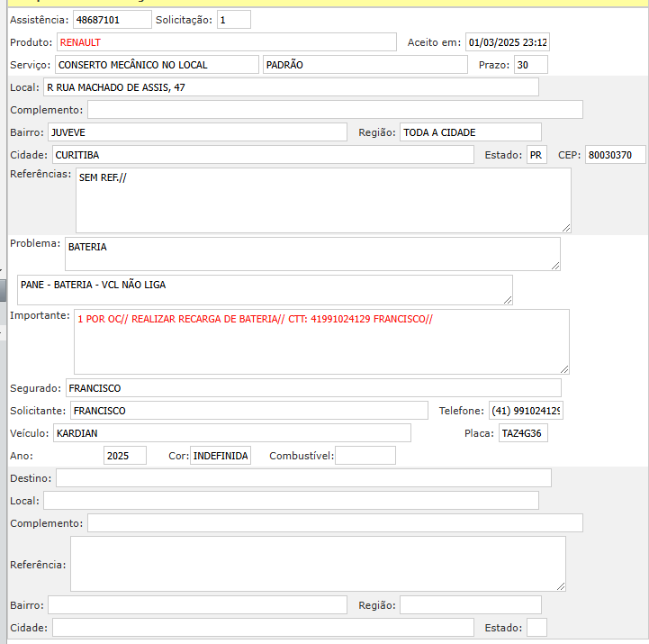The height and width of the screenshot is (644, 649).
Task: Select the Telefone field
Action: click(526, 411)
